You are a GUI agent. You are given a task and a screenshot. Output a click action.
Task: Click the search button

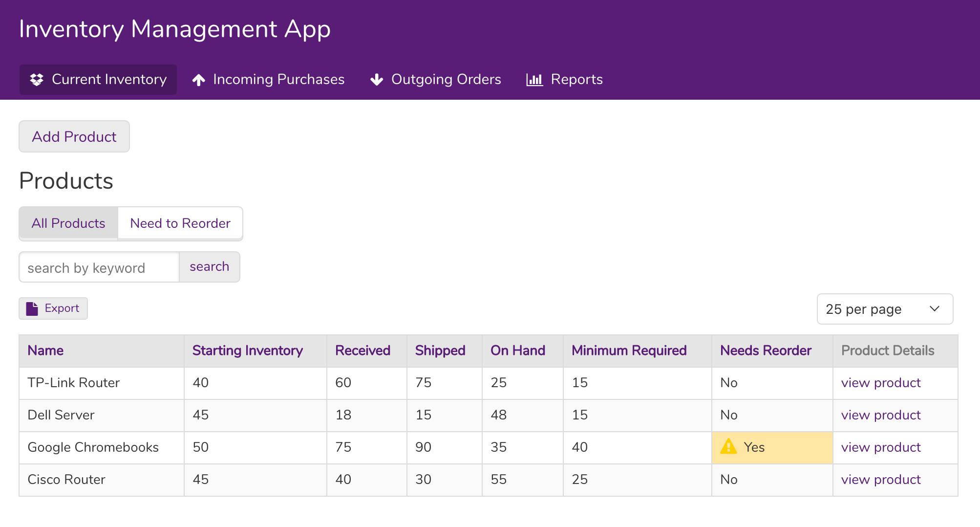pos(210,267)
